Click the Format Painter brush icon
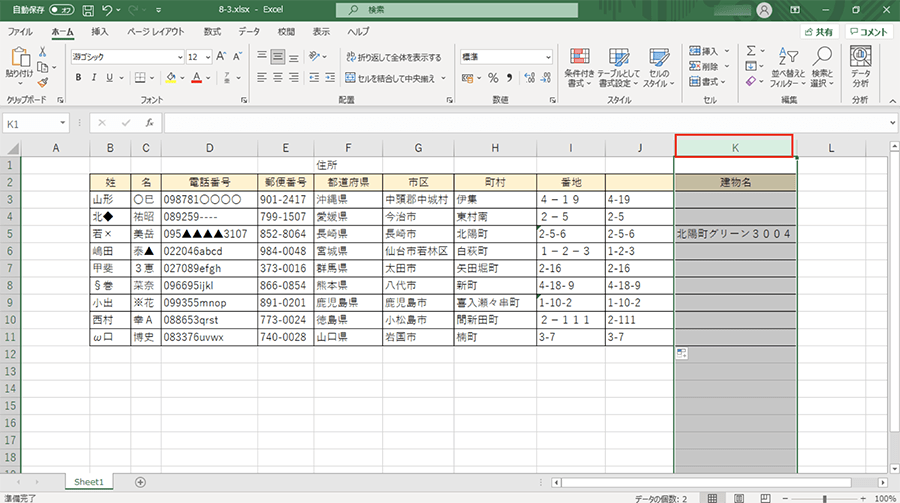Screen dimensions: 900x503 [x=44, y=82]
